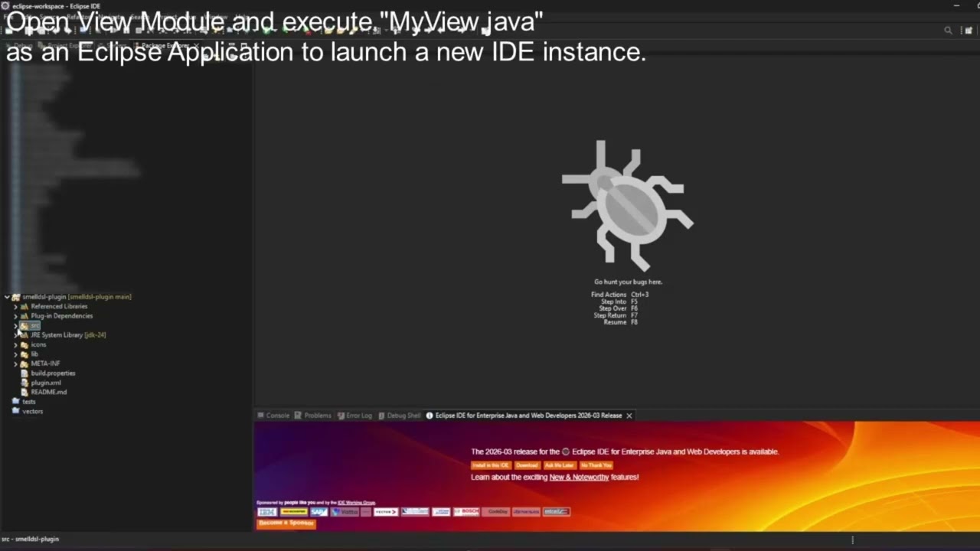Click the Bosch sponsor logo
The width and height of the screenshot is (980, 551).
pyautogui.click(x=466, y=512)
